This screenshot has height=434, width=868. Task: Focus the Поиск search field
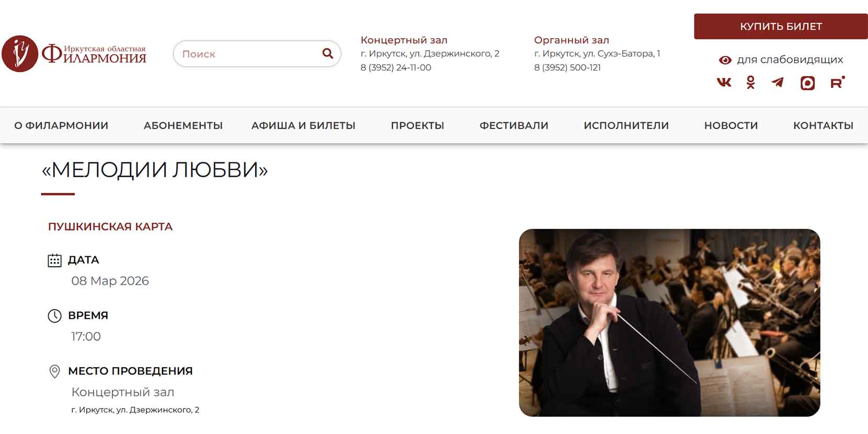coord(248,54)
